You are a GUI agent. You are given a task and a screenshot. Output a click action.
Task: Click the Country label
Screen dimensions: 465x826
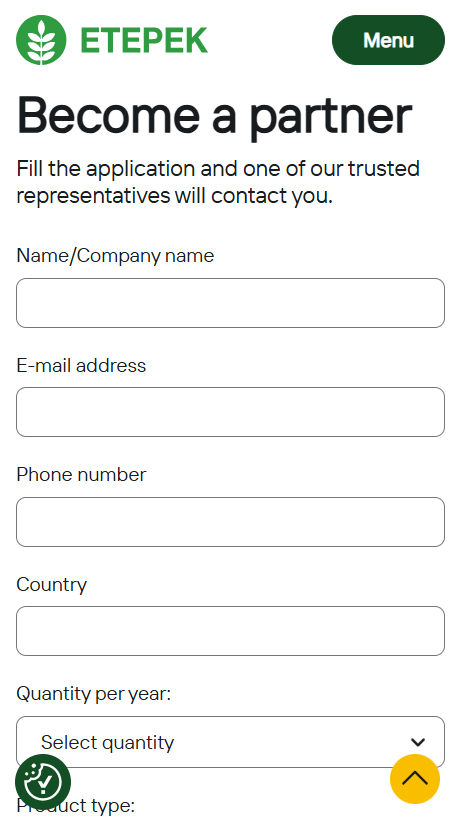[x=52, y=585]
